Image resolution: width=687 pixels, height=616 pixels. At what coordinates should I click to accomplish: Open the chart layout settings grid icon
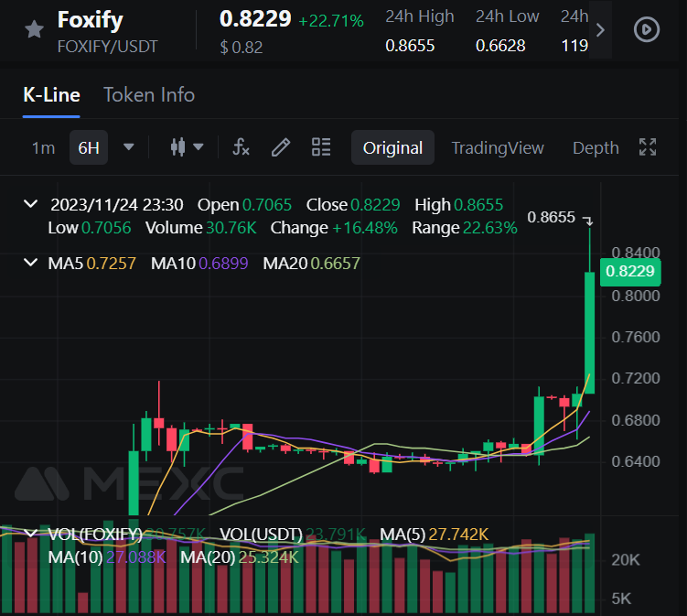click(321, 147)
